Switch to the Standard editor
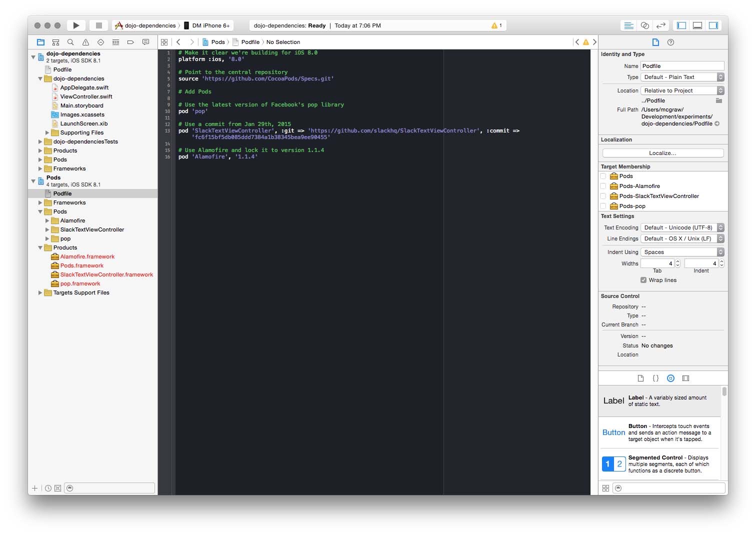 629,25
